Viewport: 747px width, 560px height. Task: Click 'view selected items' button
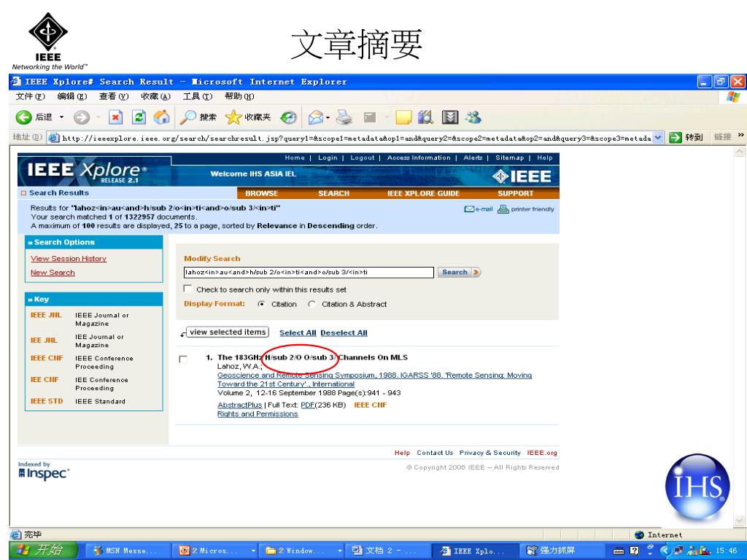click(x=228, y=332)
